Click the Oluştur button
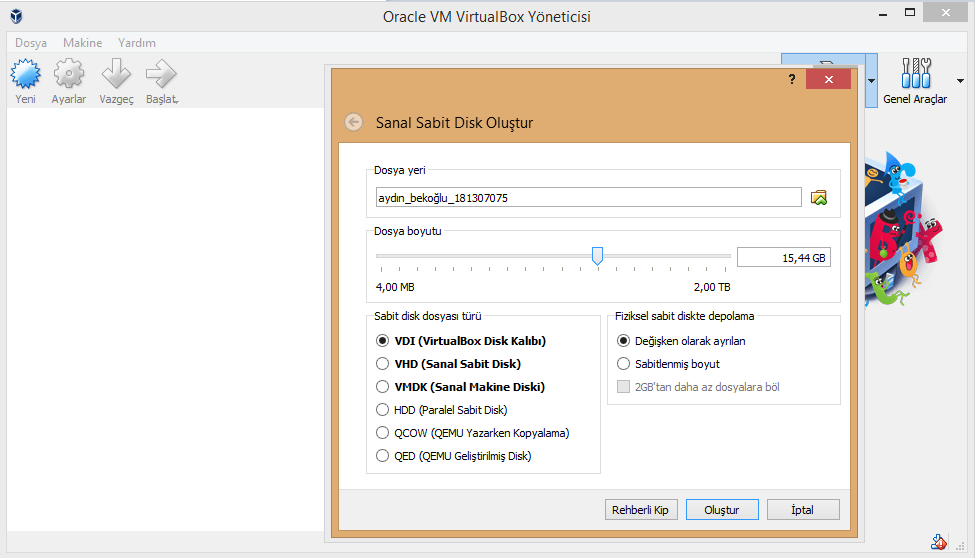This screenshot has height=558, width=978. click(722, 510)
